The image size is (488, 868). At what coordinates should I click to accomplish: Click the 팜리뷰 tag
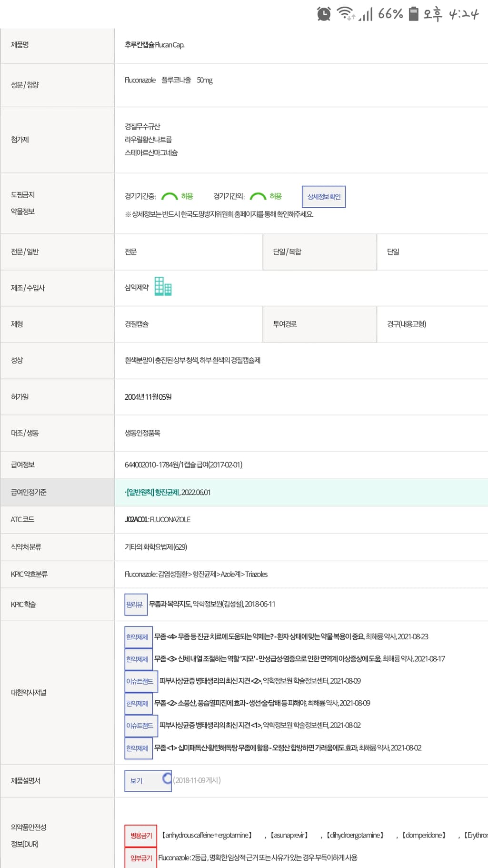(136, 605)
